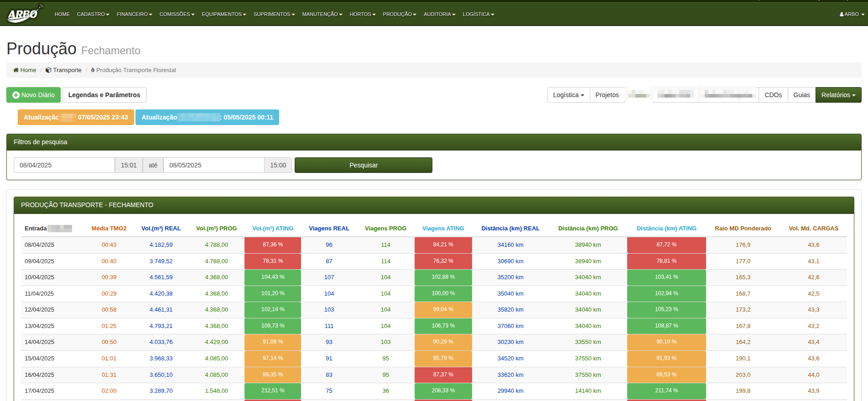Click the user icon beside ARBO account
The width and height of the screenshot is (868, 401).
[842, 15]
